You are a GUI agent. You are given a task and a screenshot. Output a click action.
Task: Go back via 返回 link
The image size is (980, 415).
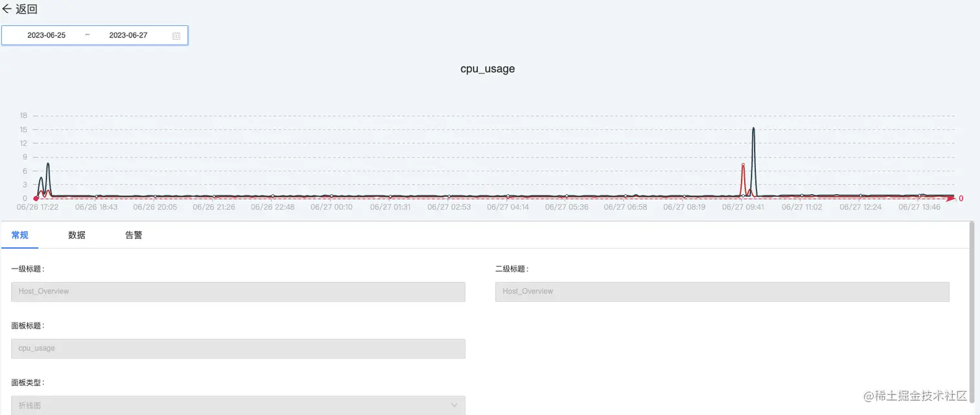pyautogui.click(x=27, y=9)
